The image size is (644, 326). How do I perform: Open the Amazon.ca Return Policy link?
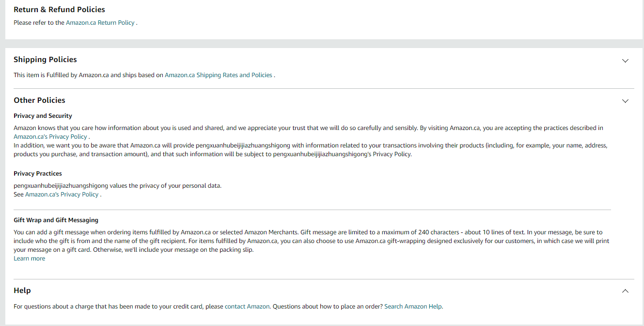point(100,23)
